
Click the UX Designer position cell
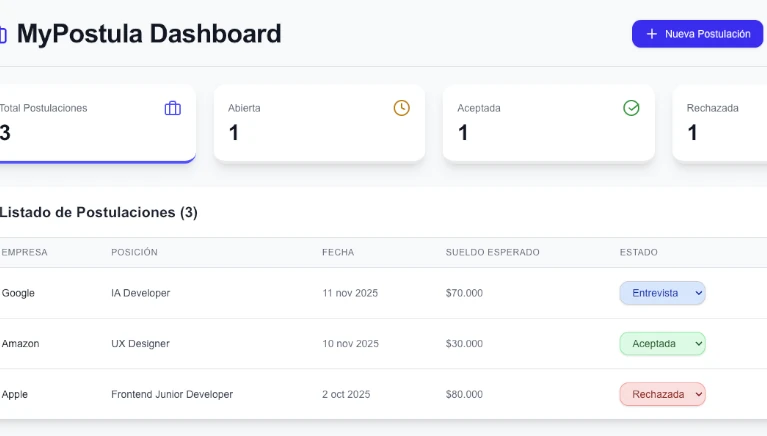tap(140, 343)
